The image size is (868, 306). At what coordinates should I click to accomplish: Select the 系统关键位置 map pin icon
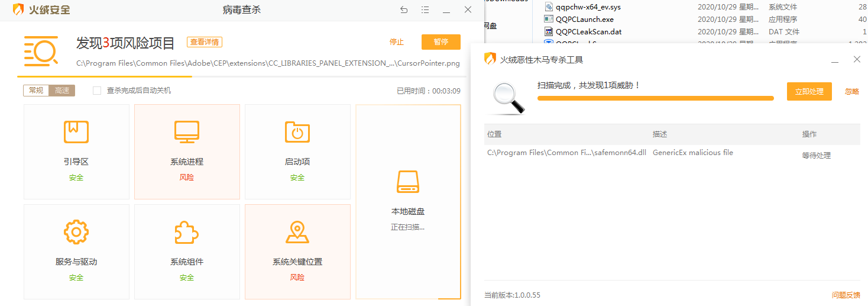coord(297,232)
